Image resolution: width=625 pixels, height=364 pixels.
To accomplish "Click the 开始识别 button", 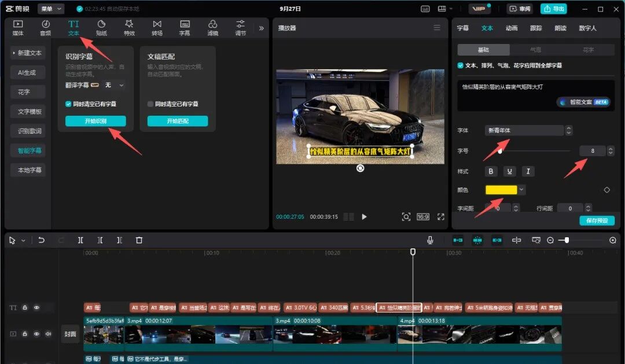I will [x=95, y=121].
